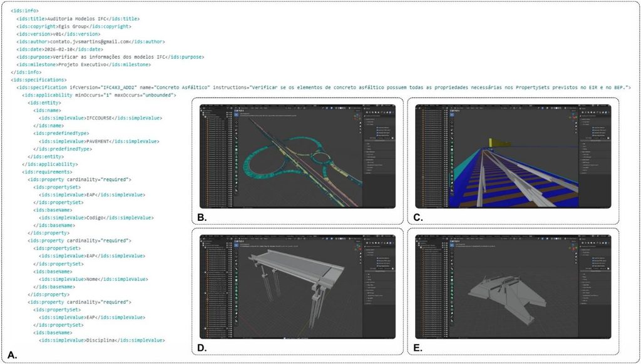The image size is (641, 364).
Task: Click the properties tab icon row in screenshot B
Action: pos(380,113)
